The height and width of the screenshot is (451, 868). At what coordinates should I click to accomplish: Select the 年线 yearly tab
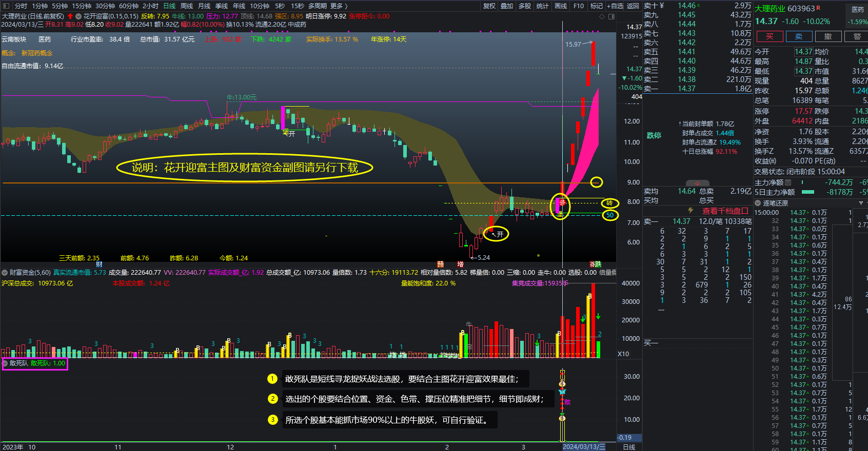pyautogui.click(x=239, y=6)
